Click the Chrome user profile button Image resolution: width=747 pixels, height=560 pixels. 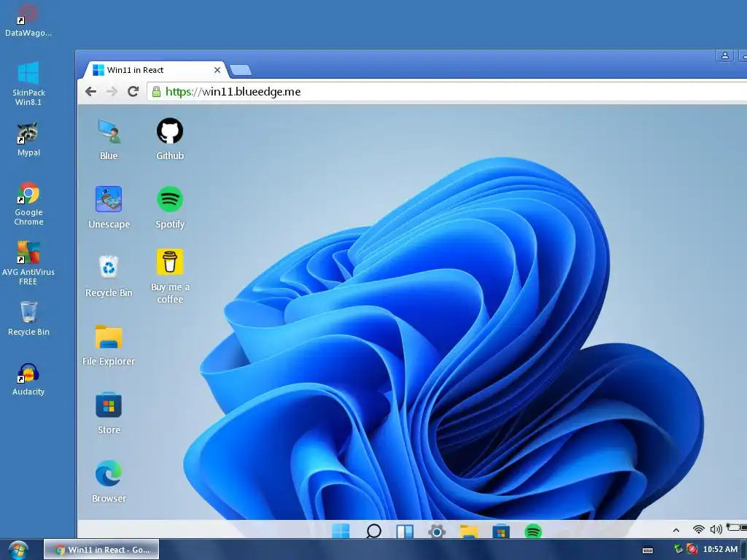coord(724,55)
